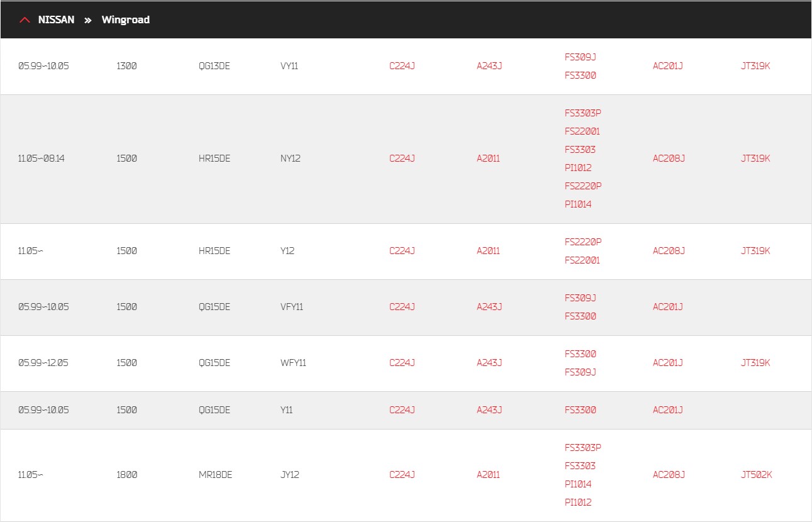Open the JT502K part link
812x522 pixels.
[x=756, y=475]
